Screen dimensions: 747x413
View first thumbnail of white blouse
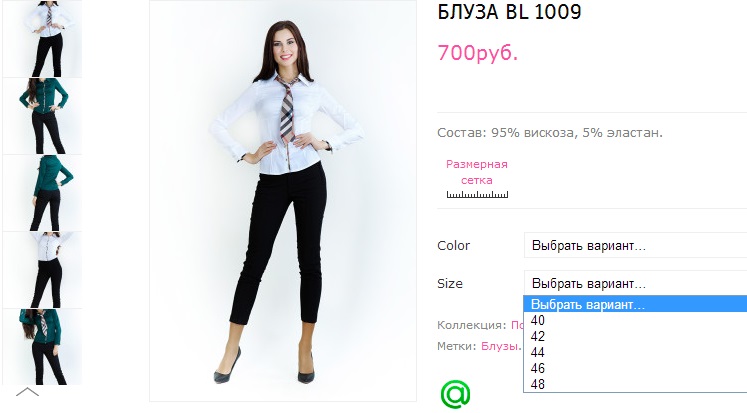42,39
